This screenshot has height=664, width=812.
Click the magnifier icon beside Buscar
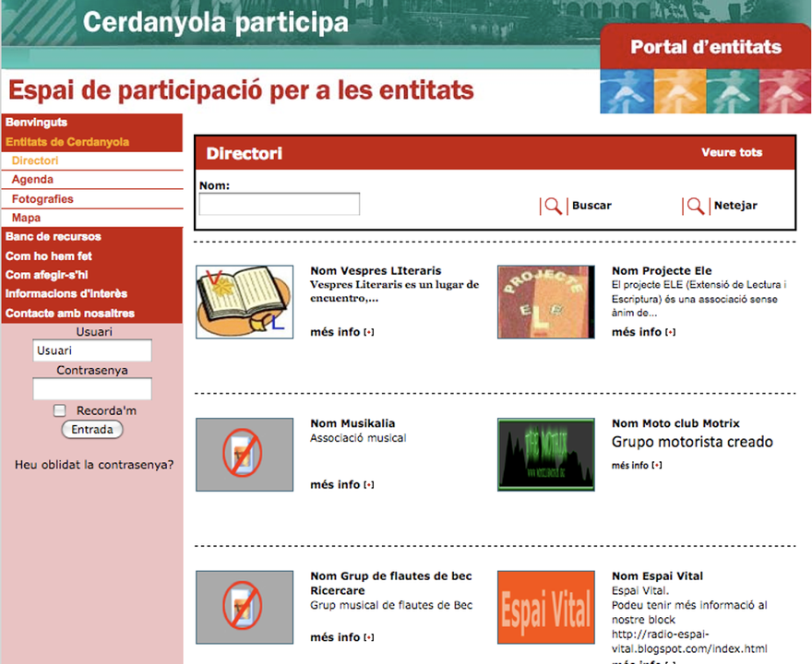click(553, 206)
